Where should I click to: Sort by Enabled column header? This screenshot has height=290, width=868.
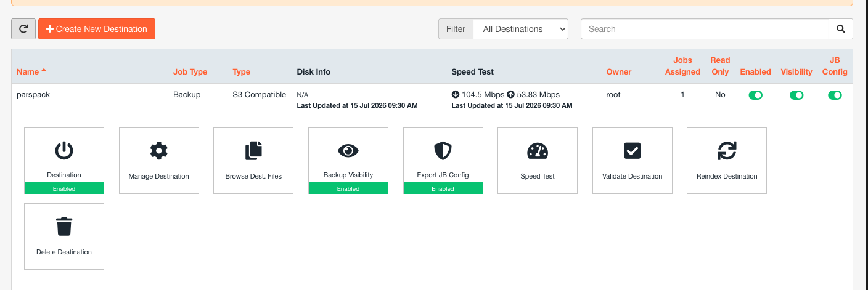click(756, 71)
